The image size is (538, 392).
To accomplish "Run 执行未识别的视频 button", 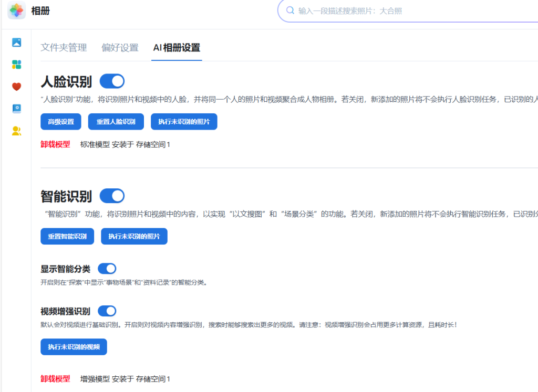I will [x=74, y=347].
